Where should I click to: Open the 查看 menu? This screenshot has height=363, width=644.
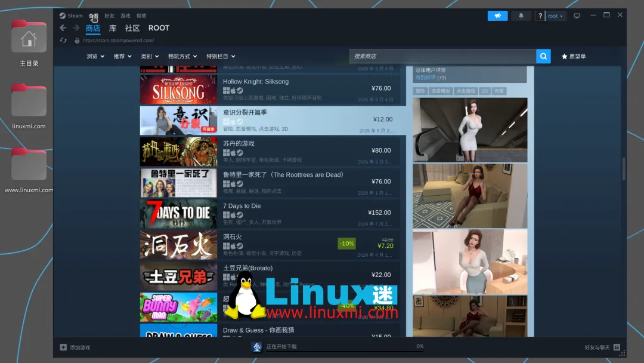(93, 16)
